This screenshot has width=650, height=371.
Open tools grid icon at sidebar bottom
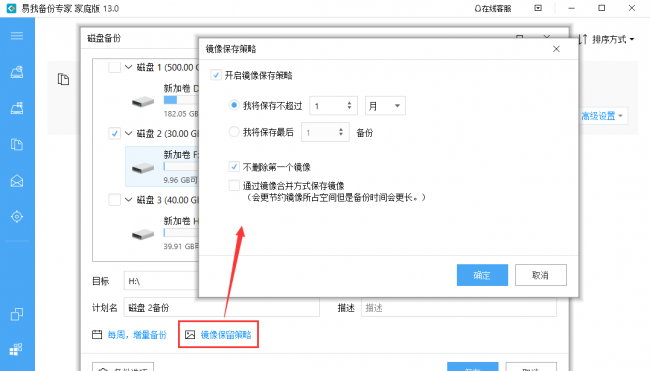coord(16,349)
